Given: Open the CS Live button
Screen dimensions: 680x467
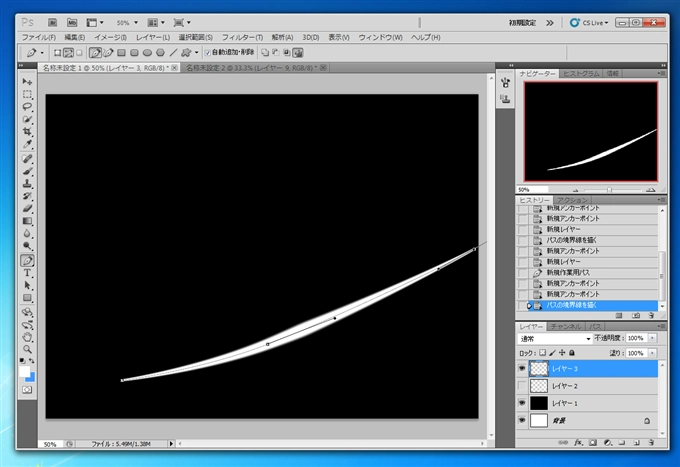Looking at the screenshot, I should pyautogui.click(x=589, y=23).
